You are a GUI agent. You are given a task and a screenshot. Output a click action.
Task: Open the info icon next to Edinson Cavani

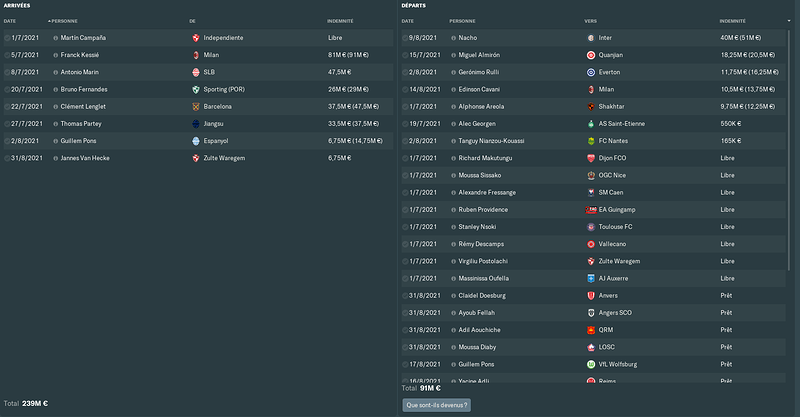454,90
